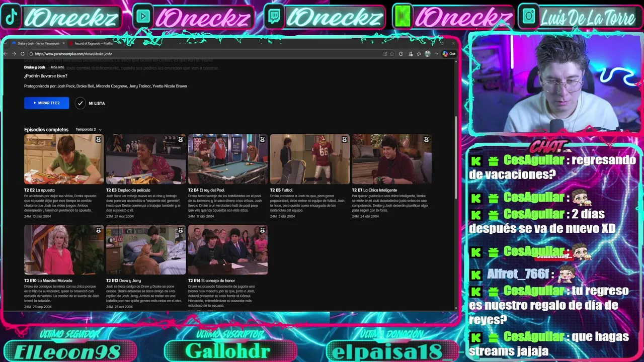Click the title T2 E3 Empleo de película

128,190
